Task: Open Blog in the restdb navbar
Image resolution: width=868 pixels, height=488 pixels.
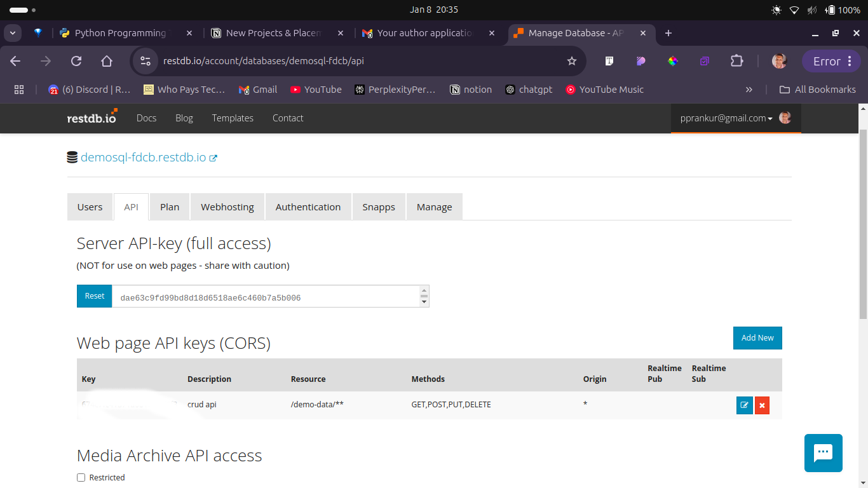Action: (x=184, y=118)
